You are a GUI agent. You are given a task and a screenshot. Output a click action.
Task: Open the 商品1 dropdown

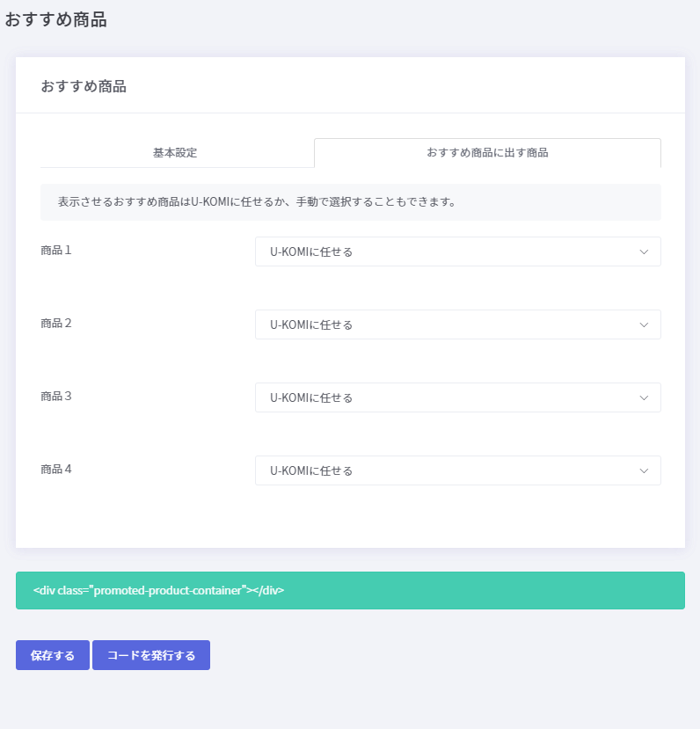click(x=458, y=252)
